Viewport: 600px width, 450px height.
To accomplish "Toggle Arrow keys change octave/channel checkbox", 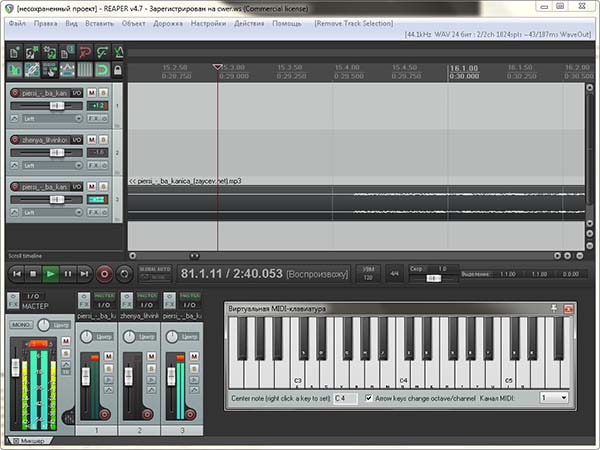I will pyautogui.click(x=367, y=398).
